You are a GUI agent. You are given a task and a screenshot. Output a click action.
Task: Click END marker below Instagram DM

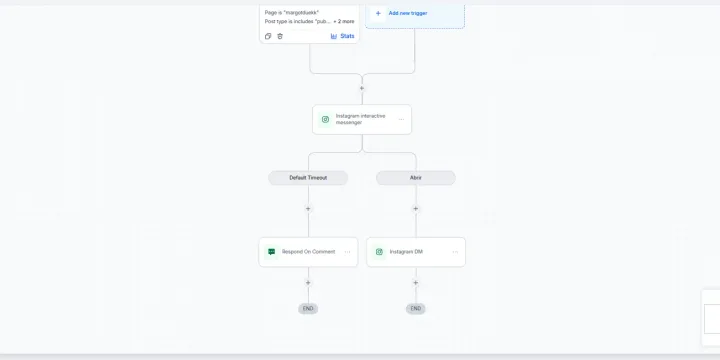[416, 309]
